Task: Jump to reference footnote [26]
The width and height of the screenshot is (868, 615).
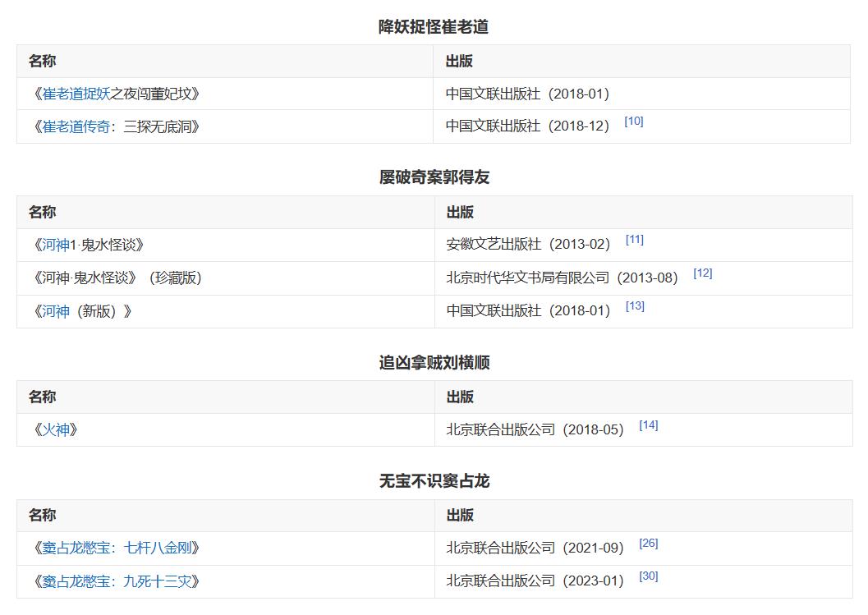Action: point(648,544)
